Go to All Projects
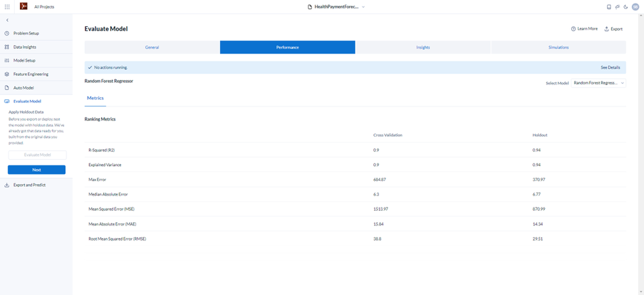This screenshot has height=295, width=644. tap(44, 7)
